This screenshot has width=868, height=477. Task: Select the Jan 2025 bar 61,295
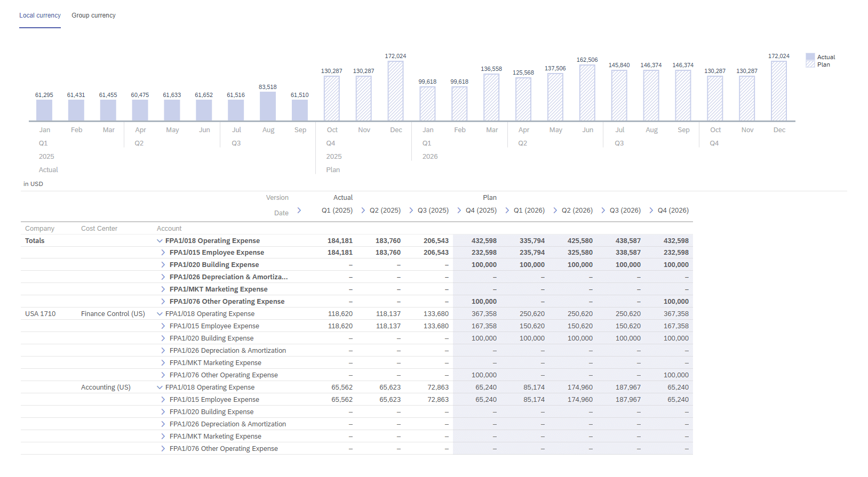pos(44,110)
